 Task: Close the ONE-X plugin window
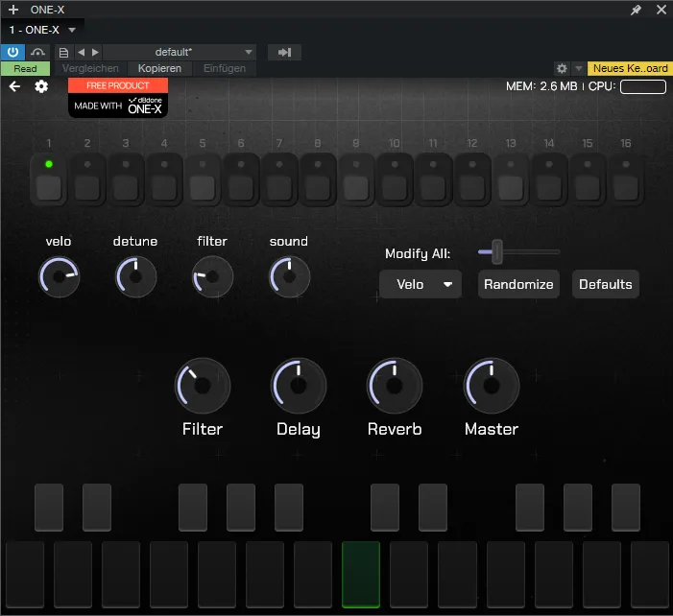pyautogui.click(x=661, y=10)
